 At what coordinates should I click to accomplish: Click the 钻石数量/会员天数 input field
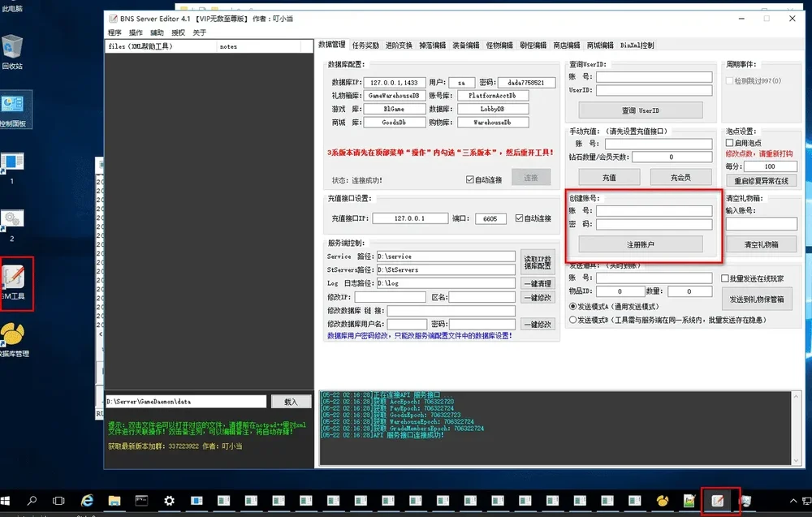pyautogui.click(x=672, y=157)
